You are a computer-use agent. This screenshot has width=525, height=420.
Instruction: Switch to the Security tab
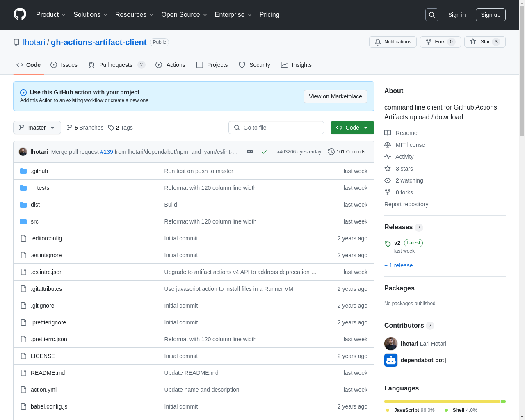tap(255, 65)
